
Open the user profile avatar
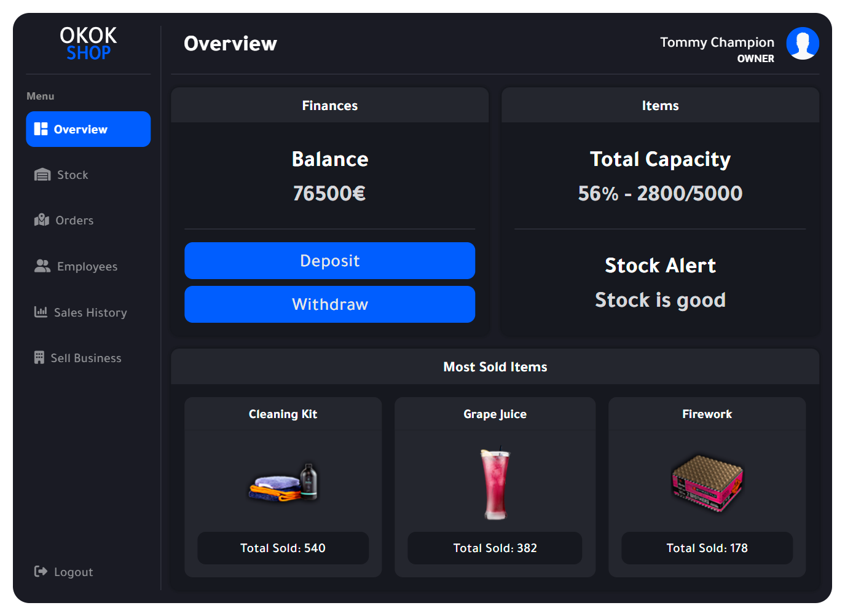(803, 44)
